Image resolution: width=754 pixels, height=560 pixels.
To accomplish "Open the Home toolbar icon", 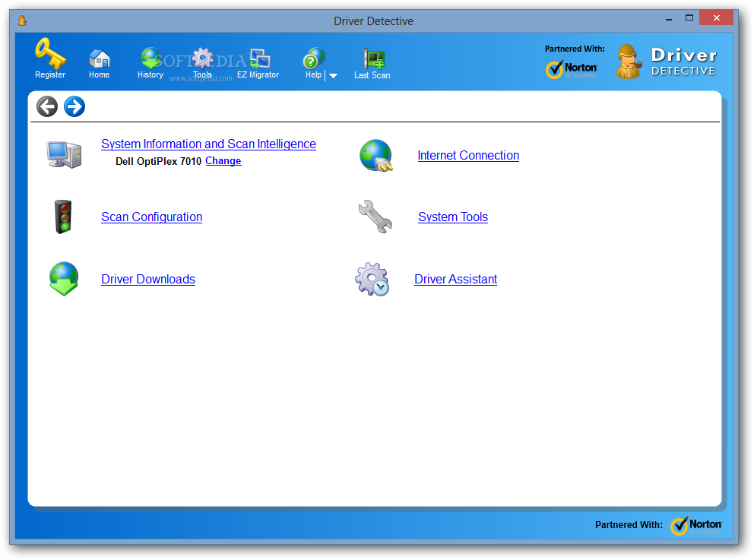I will [x=100, y=59].
